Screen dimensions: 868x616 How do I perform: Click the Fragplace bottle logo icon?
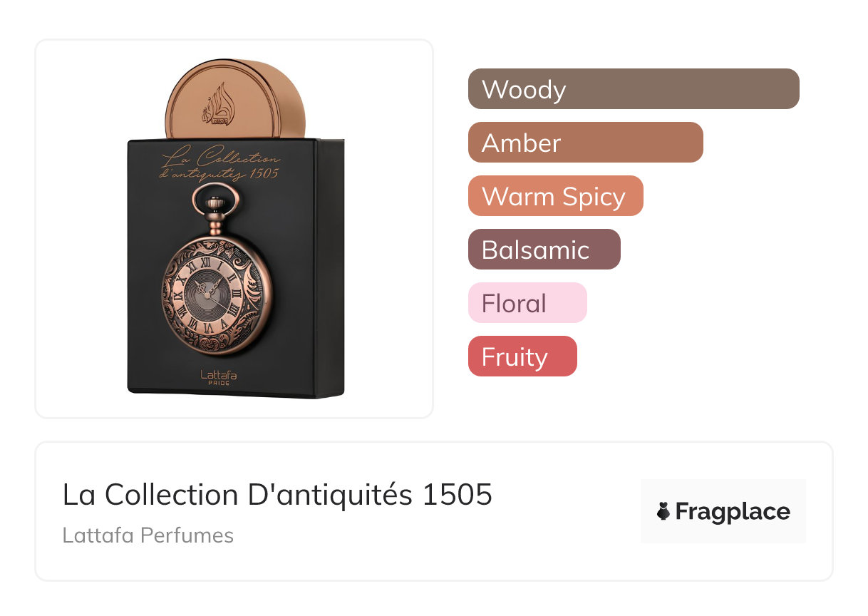coord(663,511)
